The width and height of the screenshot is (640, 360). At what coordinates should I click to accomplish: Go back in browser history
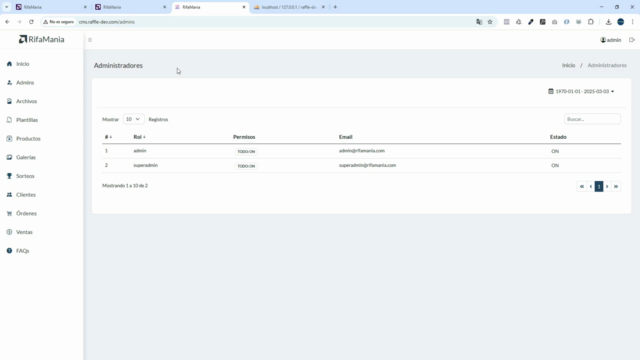pos(7,22)
